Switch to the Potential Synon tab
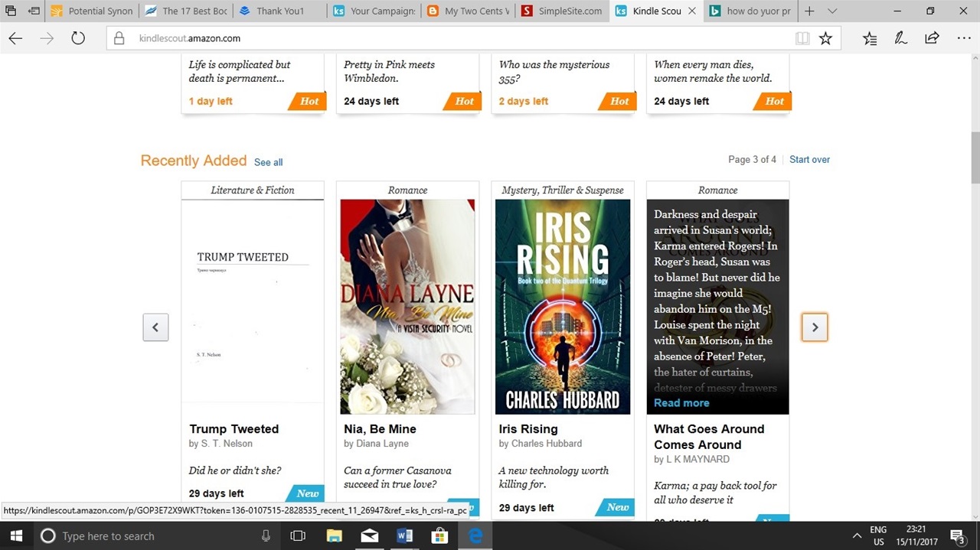 [x=91, y=11]
